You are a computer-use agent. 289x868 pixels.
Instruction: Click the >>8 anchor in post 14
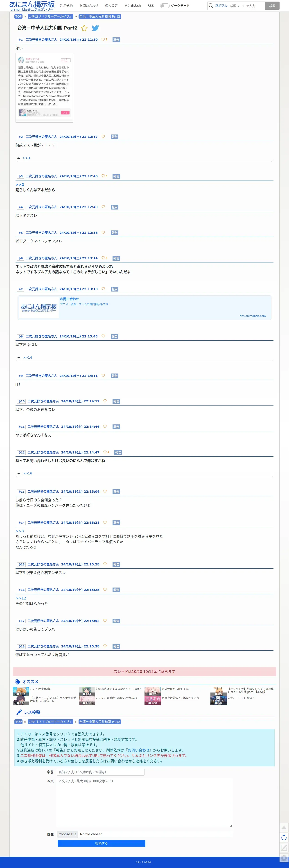20,531
